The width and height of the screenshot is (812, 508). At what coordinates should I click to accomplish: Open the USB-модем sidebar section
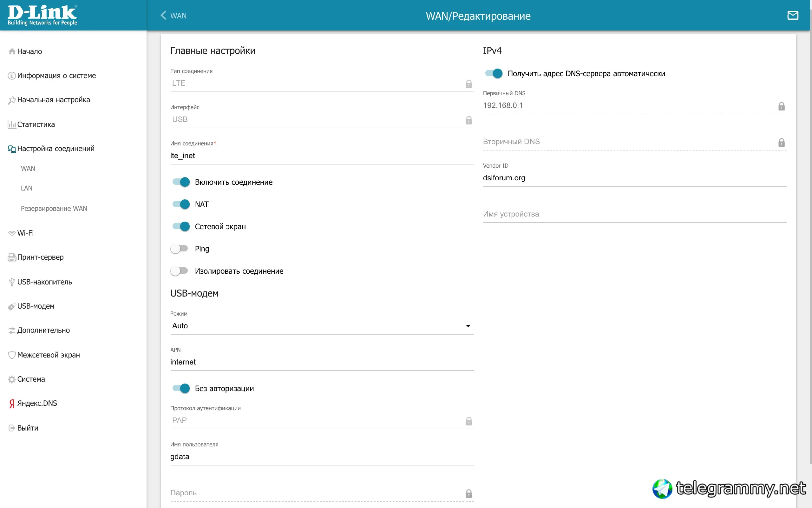pyautogui.click(x=36, y=306)
